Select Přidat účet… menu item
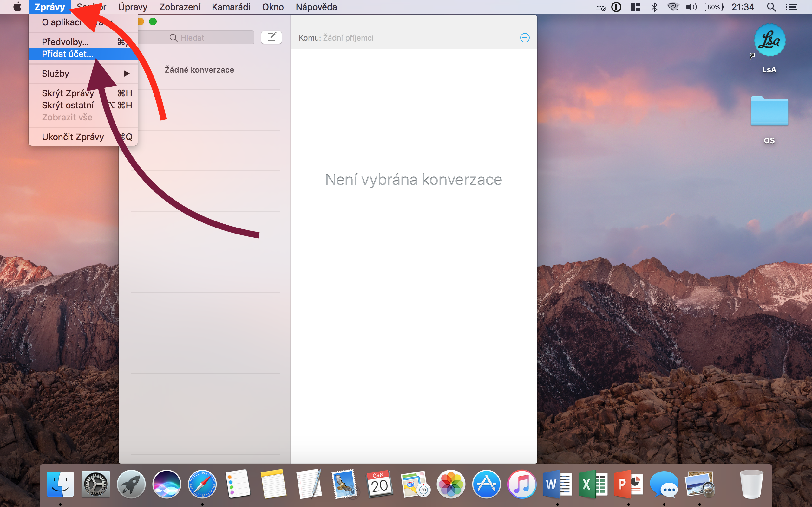 point(68,54)
